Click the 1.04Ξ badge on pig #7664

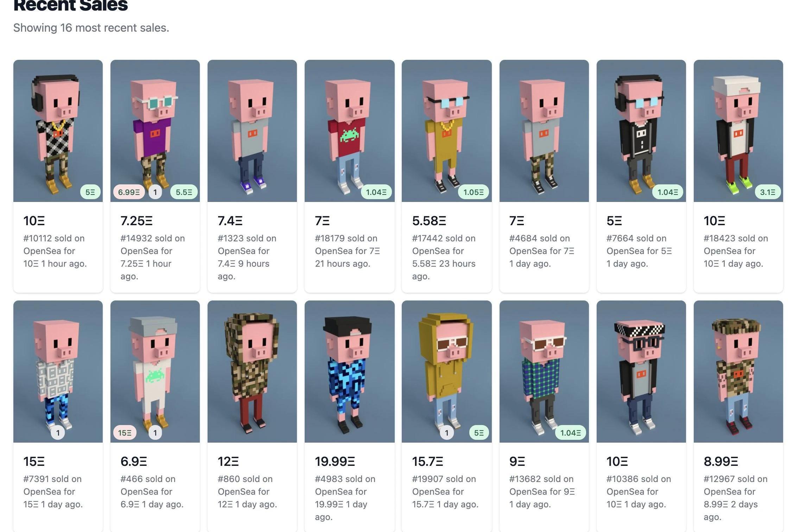click(x=668, y=192)
